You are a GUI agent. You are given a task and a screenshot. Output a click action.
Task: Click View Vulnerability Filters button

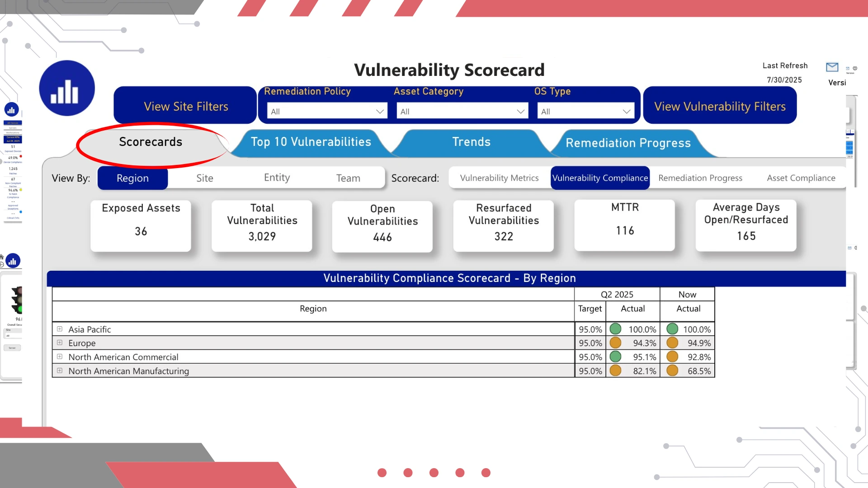720,106
